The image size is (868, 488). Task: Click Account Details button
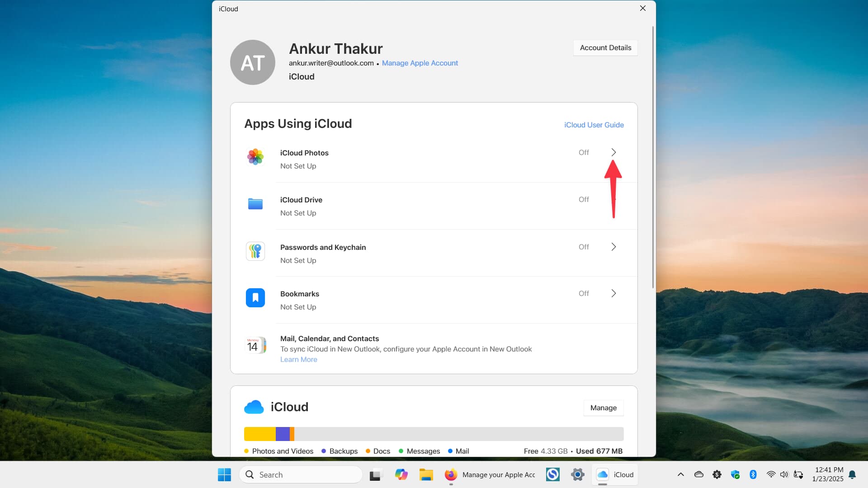[605, 48]
